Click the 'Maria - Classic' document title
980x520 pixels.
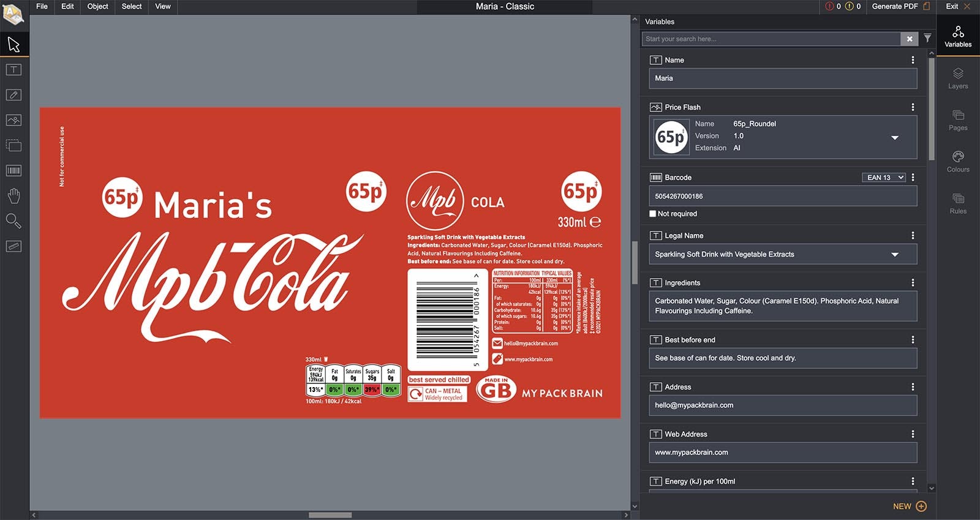505,6
